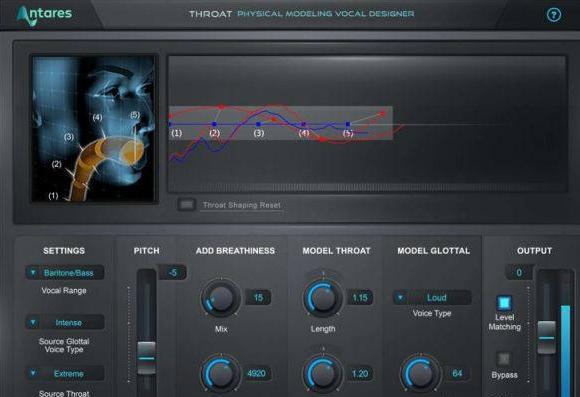580x397 pixels.
Task: Click the Add Breathiness Mix knob
Action: click(x=221, y=298)
